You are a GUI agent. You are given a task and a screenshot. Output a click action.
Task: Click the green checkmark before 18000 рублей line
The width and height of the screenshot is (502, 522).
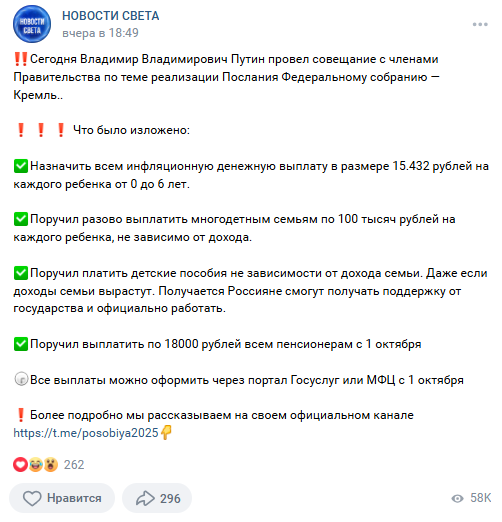[x=21, y=344]
